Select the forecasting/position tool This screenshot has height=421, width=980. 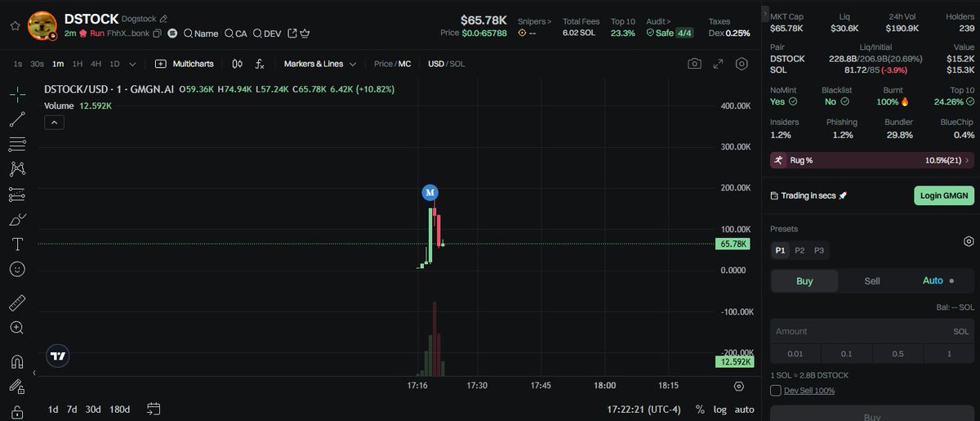(x=17, y=195)
